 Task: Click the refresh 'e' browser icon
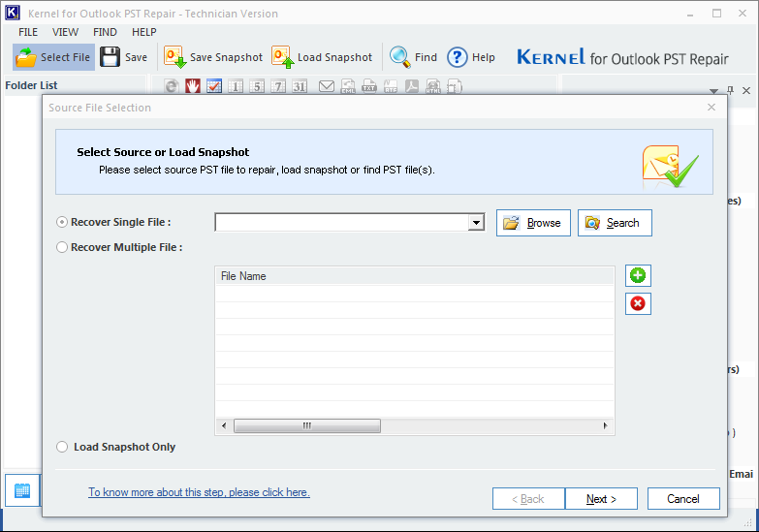coord(172,86)
